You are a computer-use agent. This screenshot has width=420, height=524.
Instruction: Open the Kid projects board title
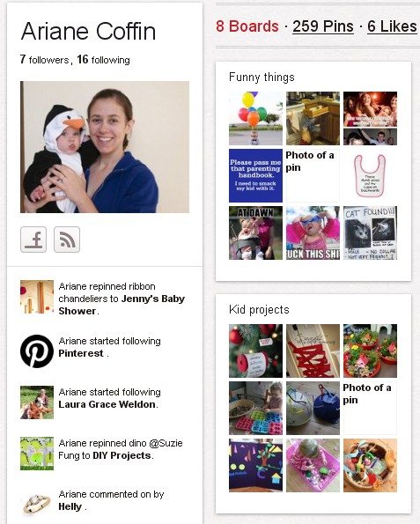[x=259, y=309]
